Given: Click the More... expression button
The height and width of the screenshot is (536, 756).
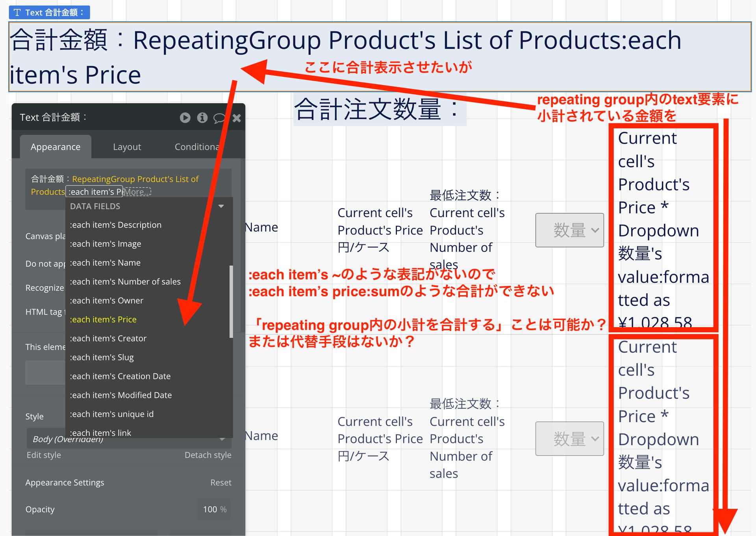Looking at the screenshot, I should pos(137,192).
